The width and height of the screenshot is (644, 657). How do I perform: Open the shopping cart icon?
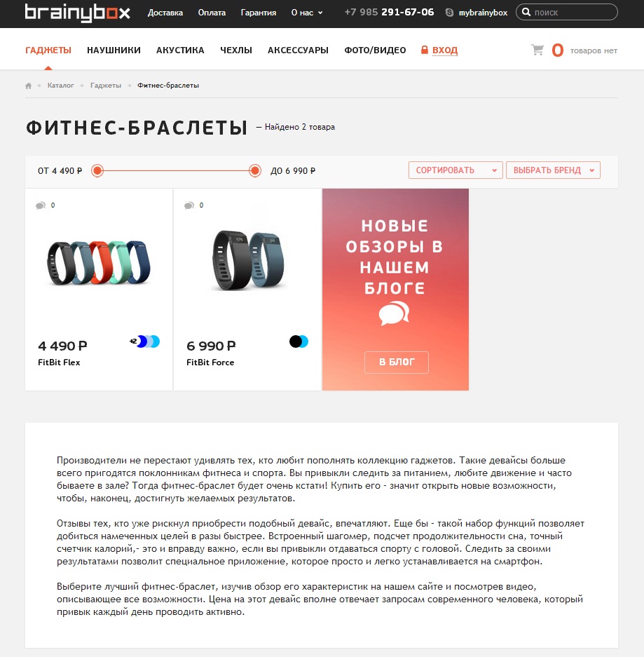(x=537, y=50)
